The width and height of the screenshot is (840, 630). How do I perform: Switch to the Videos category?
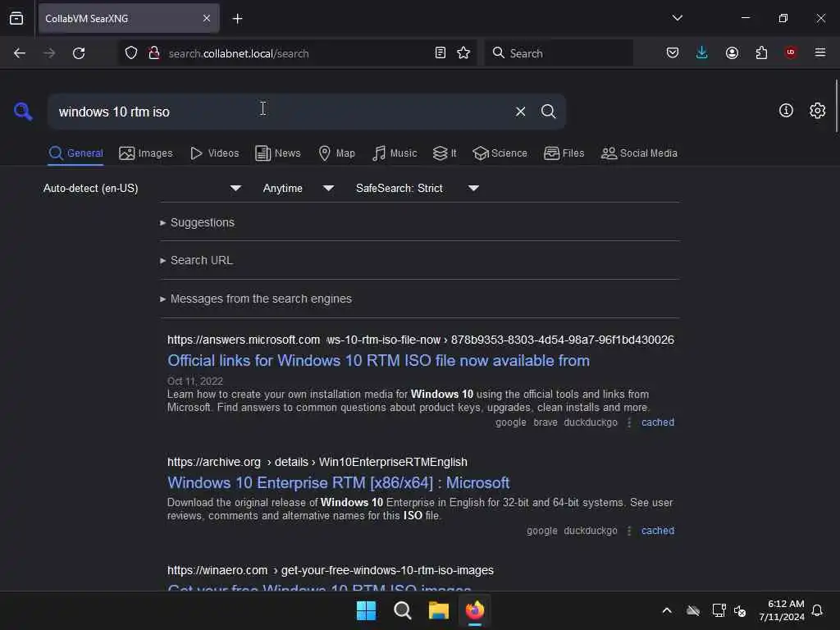(215, 153)
